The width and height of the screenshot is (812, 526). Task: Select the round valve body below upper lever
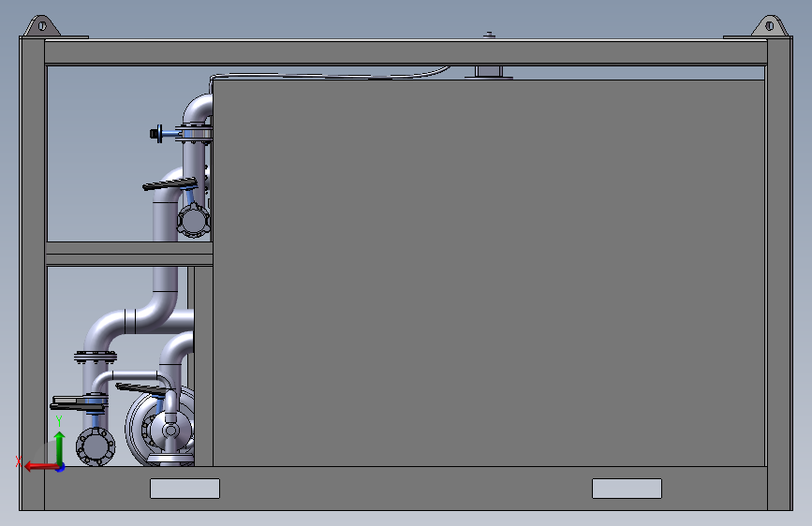click(194, 220)
